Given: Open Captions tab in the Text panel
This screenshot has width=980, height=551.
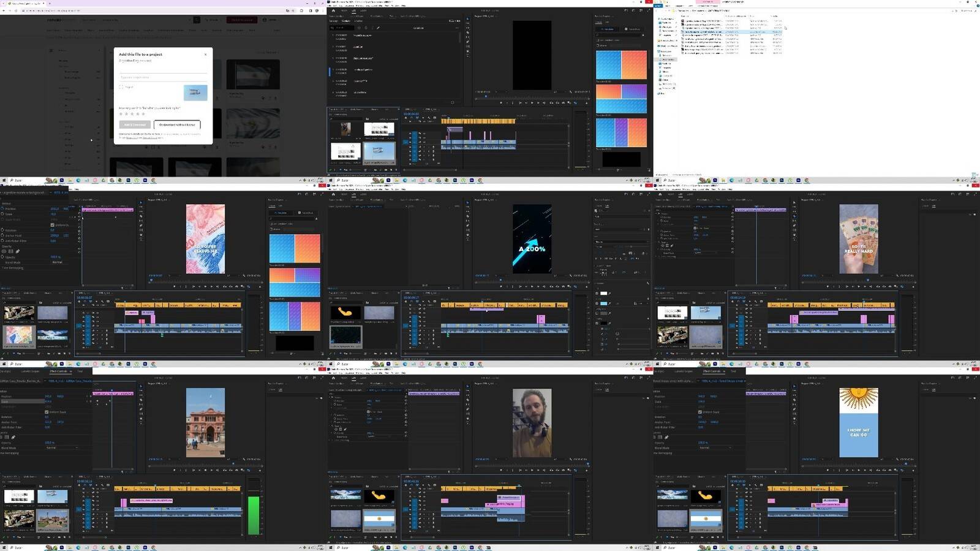Looking at the screenshot, I should 346,21.
